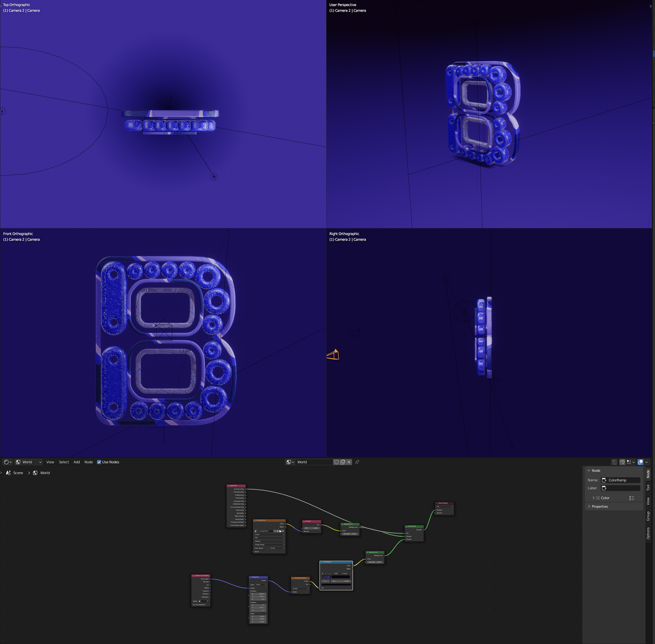Toggle the pin node tree icon
The image size is (655, 644).
point(357,462)
